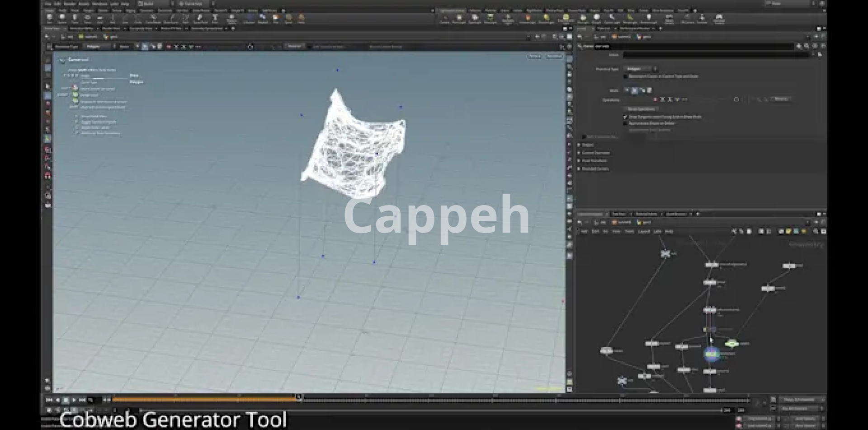The height and width of the screenshot is (430, 868).
Task: Enable the unchecked checkbox below Primitive Type
Action: click(626, 76)
